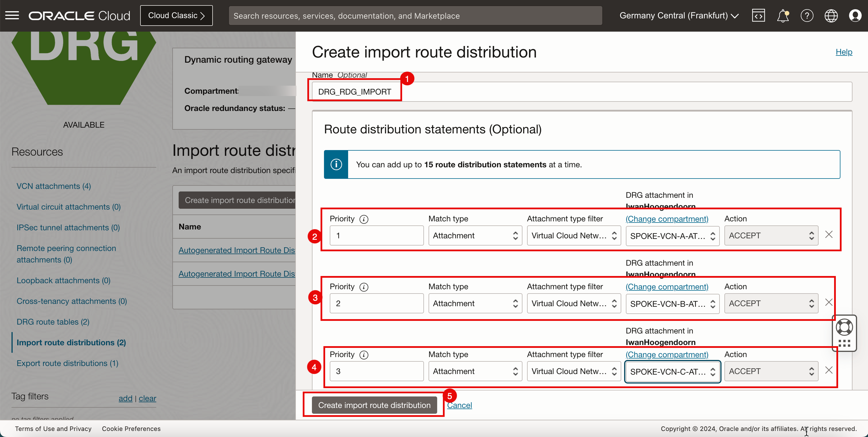Click Import route distributions (2) sidebar item
The height and width of the screenshot is (437, 868).
tap(72, 342)
